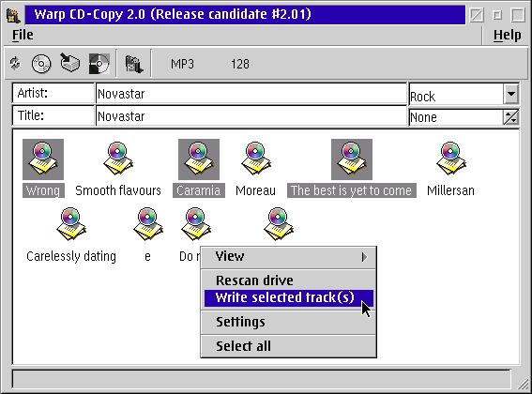Select The best is yet to come icon
Screen dimensions: 532x394
tap(352, 159)
